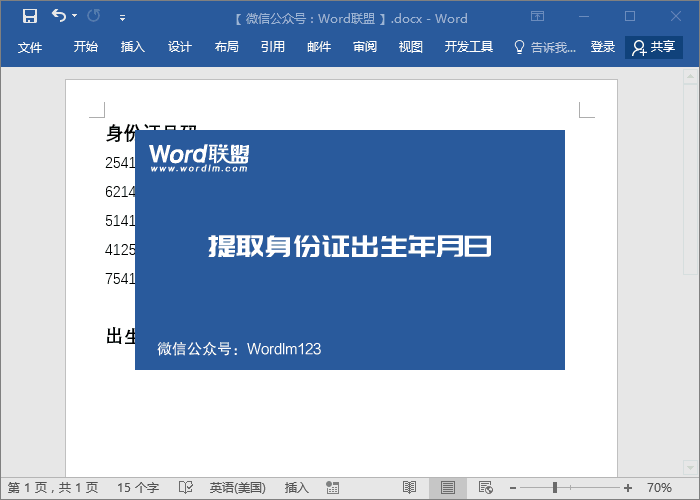Click the 共享 (Share) button

tap(654, 47)
